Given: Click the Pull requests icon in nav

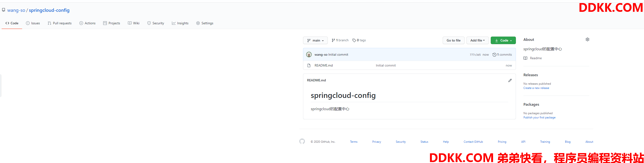Looking at the screenshot, I should click(x=49, y=23).
